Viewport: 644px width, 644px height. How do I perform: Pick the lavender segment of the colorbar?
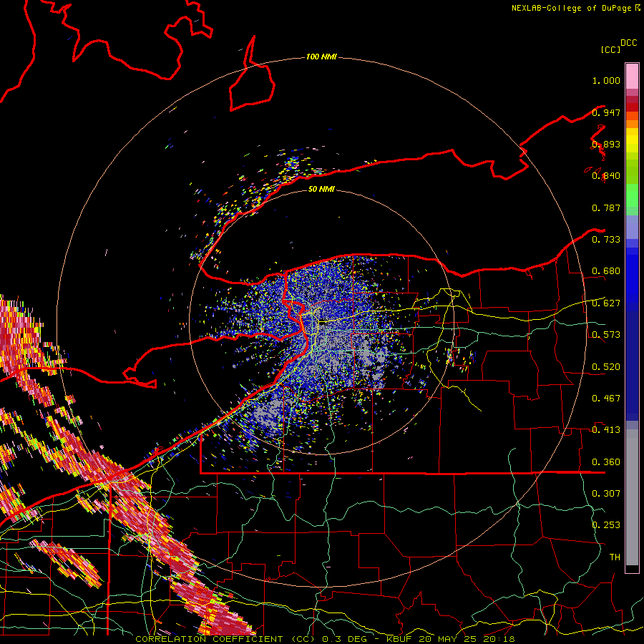click(x=632, y=227)
